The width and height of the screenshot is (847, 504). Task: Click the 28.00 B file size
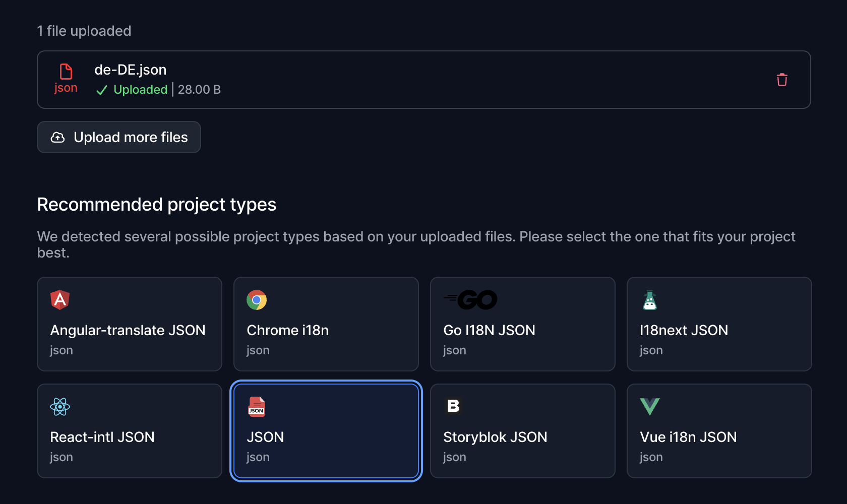[199, 90]
